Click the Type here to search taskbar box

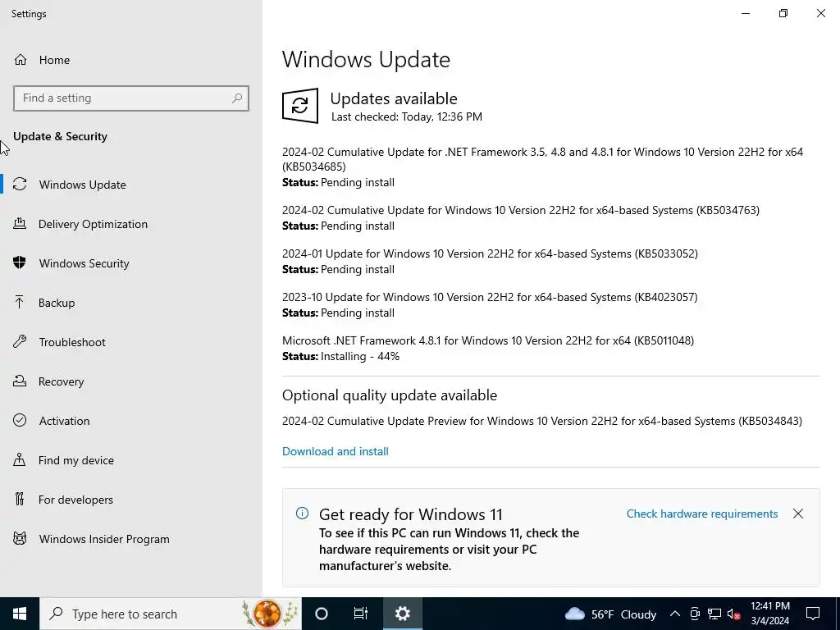pyautogui.click(x=171, y=614)
